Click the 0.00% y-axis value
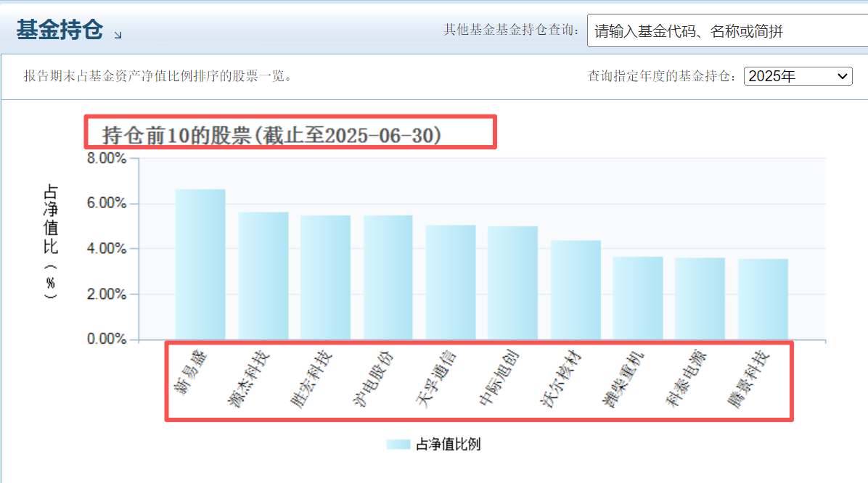The image size is (868, 483). tap(106, 339)
